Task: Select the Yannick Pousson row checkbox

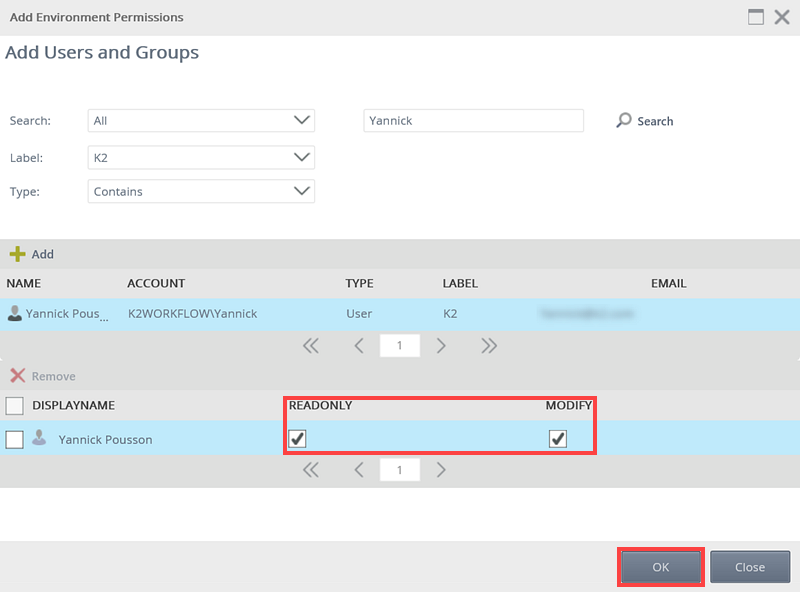Action: coord(15,439)
